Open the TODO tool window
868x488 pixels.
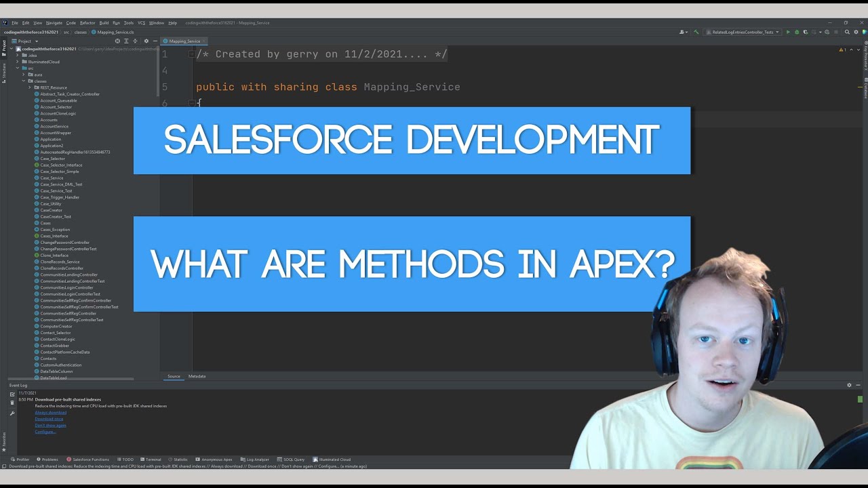coord(125,460)
